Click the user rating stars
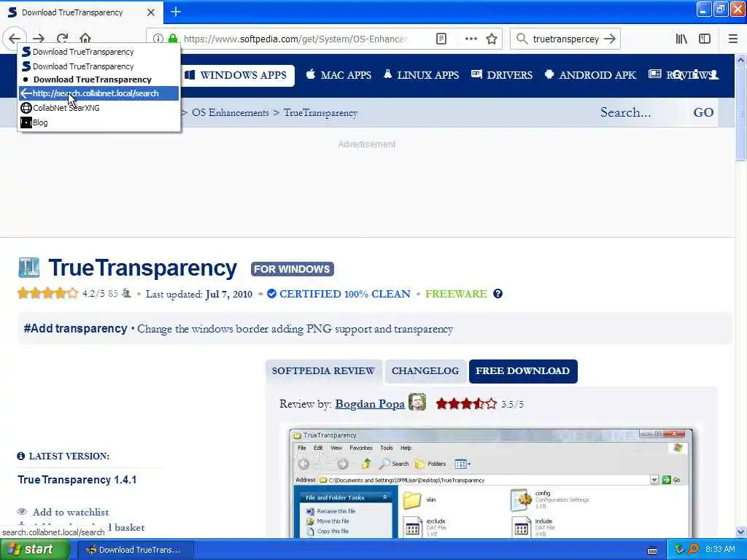This screenshot has height=560, width=747. [x=47, y=293]
